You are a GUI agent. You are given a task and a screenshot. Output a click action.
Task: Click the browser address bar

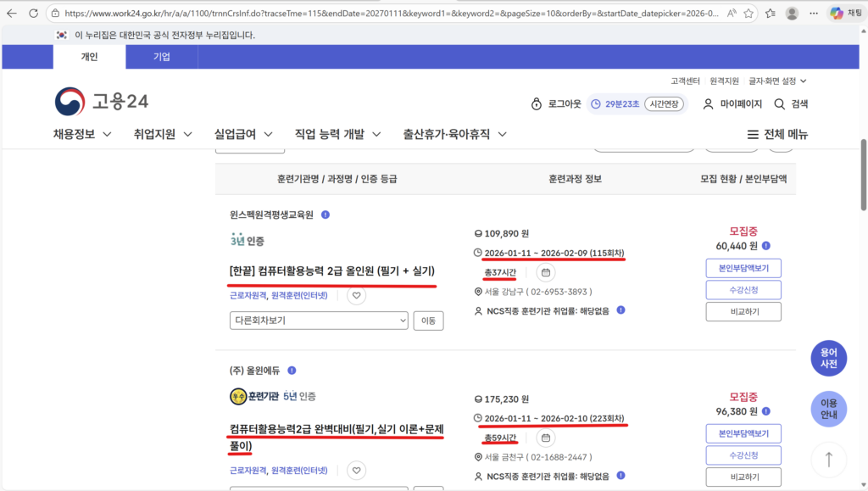(x=339, y=12)
